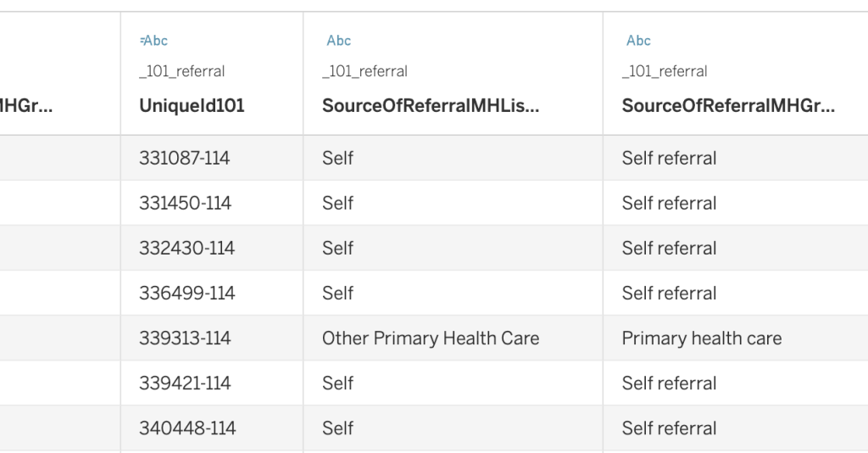The height and width of the screenshot is (453, 868).
Task: Select the cell with ID 331087-114
Action: click(185, 159)
